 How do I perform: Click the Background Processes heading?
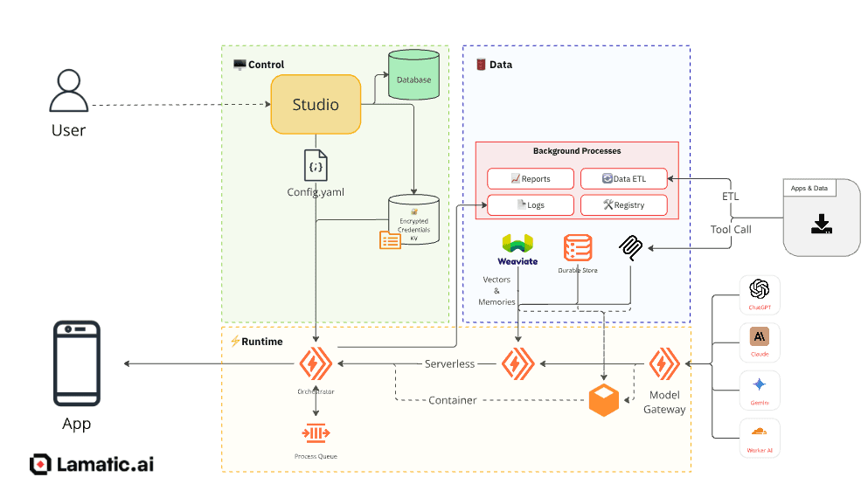(x=577, y=151)
